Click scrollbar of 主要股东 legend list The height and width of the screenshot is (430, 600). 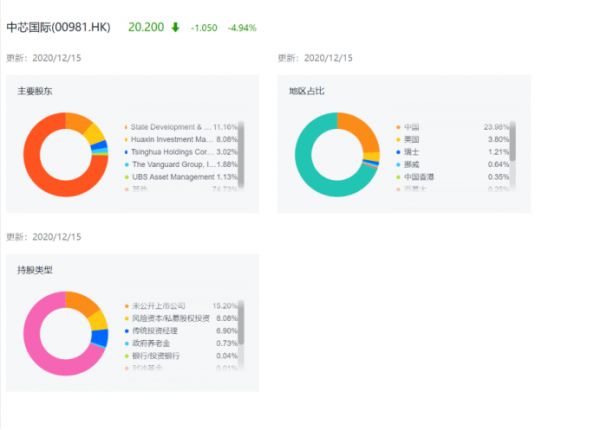tap(242, 150)
